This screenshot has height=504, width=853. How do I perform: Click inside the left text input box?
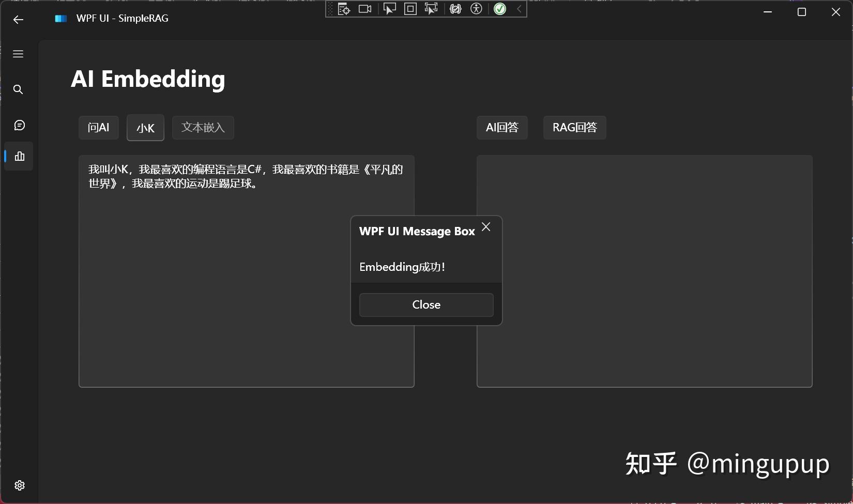(x=247, y=271)
